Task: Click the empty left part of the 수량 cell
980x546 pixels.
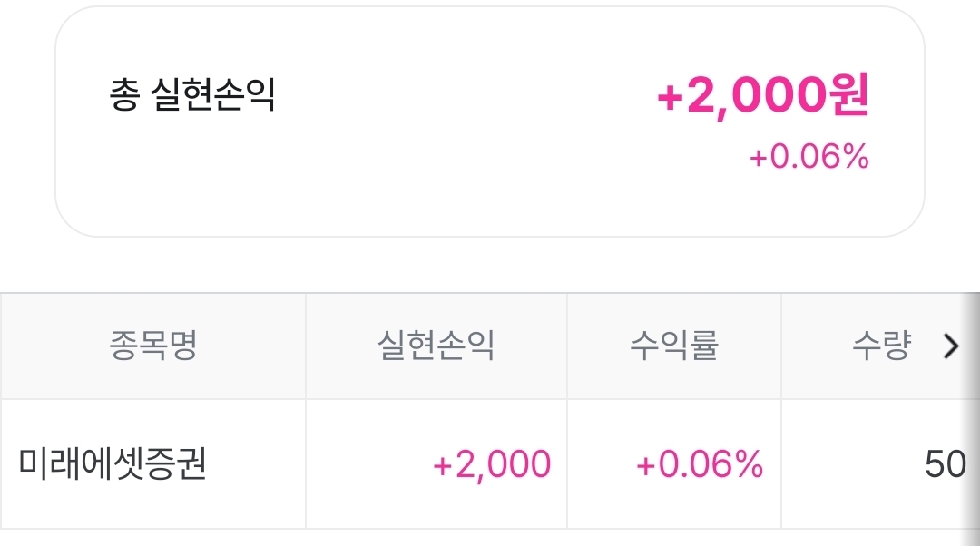Action: click(835, 465)
